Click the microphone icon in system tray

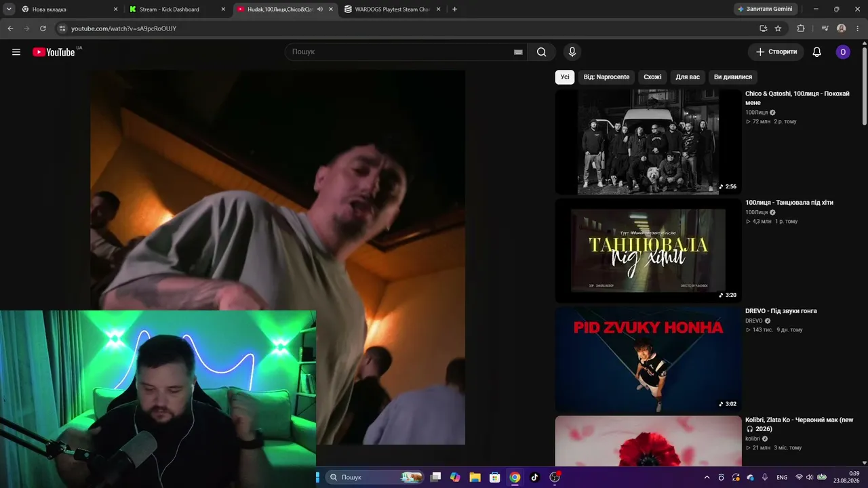pyautogui.click(x=765, y=477)
